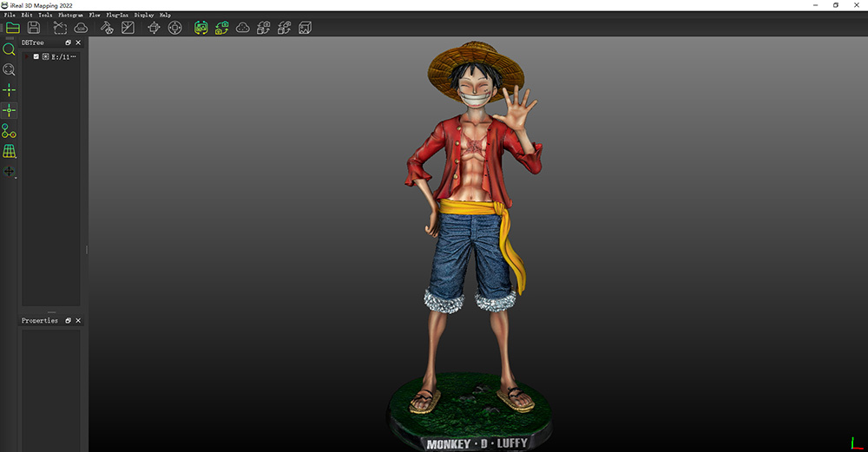Click the XYZ axis indicator in the corner
Image resolution: width=868 pixels, height=452 pixels.
pyautogui.click(x=857, y=442)
